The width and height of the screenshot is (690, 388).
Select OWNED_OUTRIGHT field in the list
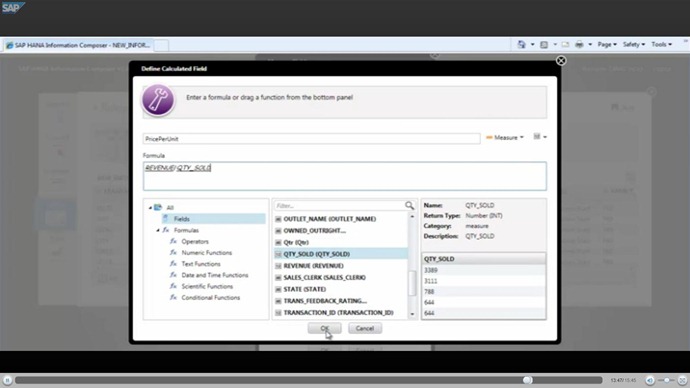341,231
